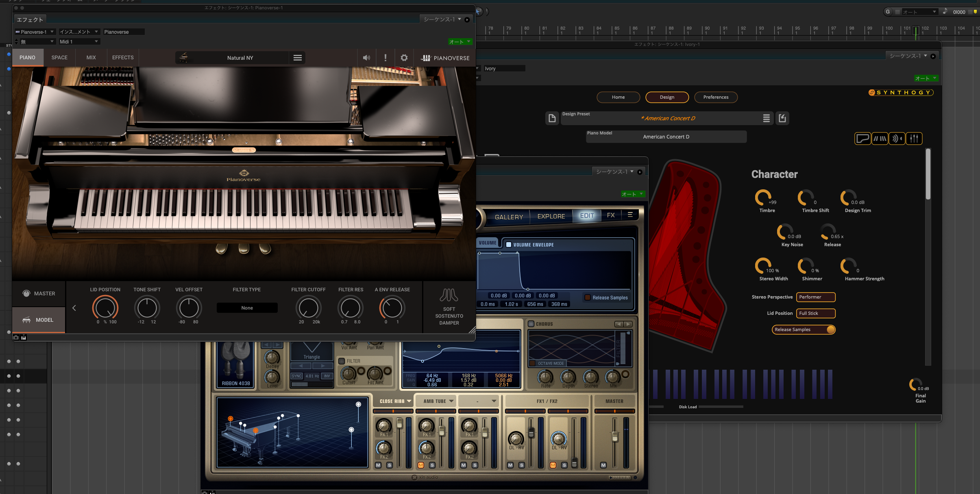This screenshot has height=494, width=980.
Task: Toggle the Filter enable checkbox
Action: (342, 361)
